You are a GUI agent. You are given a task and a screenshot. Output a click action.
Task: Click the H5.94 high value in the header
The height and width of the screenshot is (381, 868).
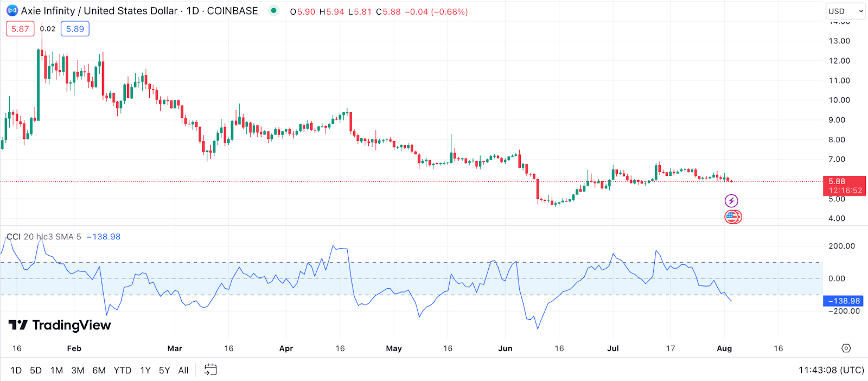pyautogui.click(x=331, y=11)
